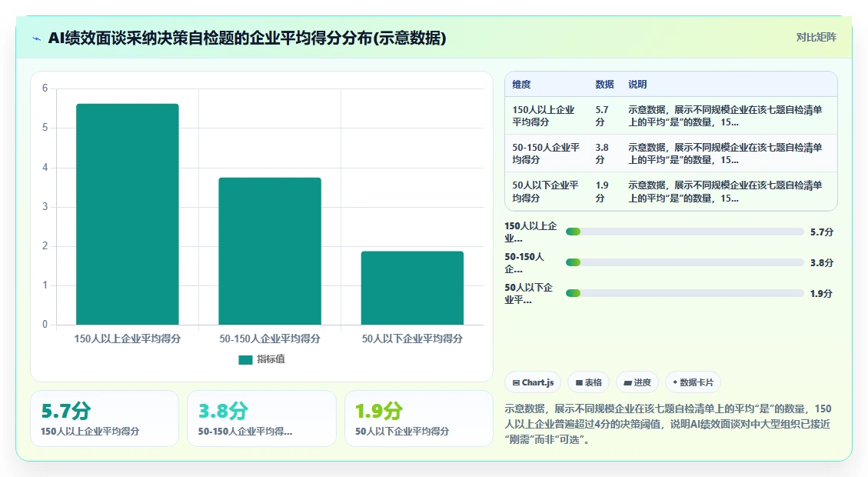Click the 1.9分 value in the table
Screen dimensions: 868x477
pyautogui.click(x=602, y=192)
